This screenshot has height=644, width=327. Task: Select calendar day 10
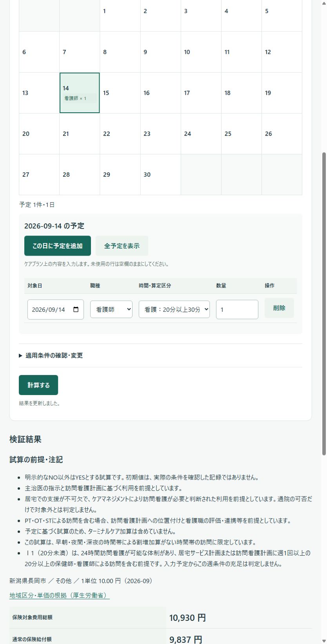(x=201, y=52)
